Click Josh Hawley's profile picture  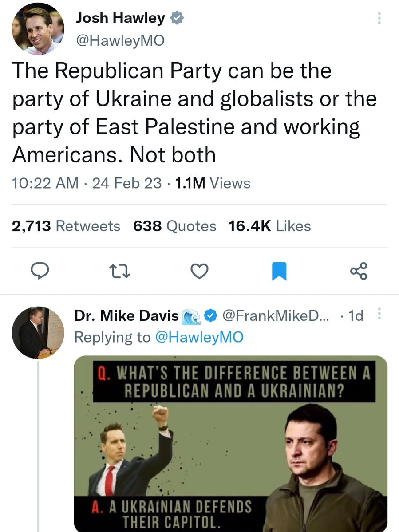tap(38, 29)
